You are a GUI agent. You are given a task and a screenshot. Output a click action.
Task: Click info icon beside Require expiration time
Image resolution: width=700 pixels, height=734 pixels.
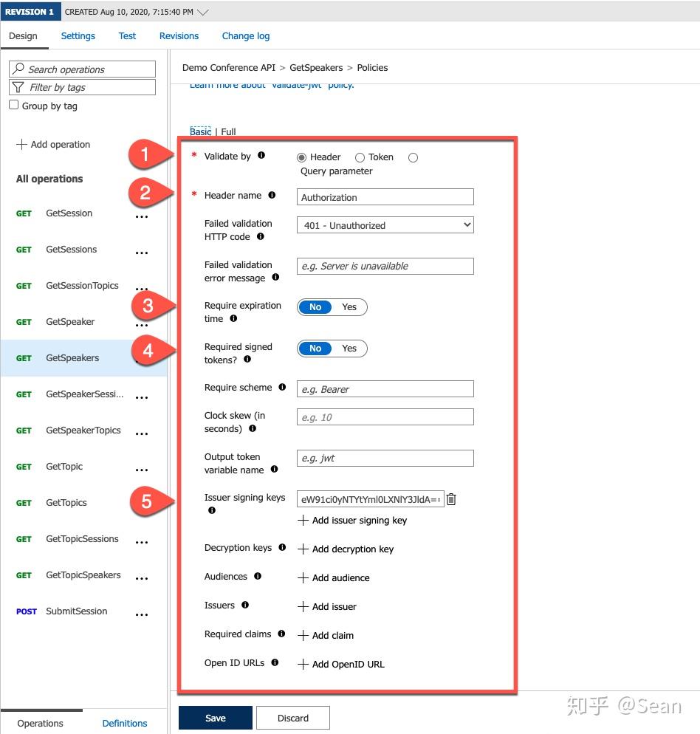point(233,318)
